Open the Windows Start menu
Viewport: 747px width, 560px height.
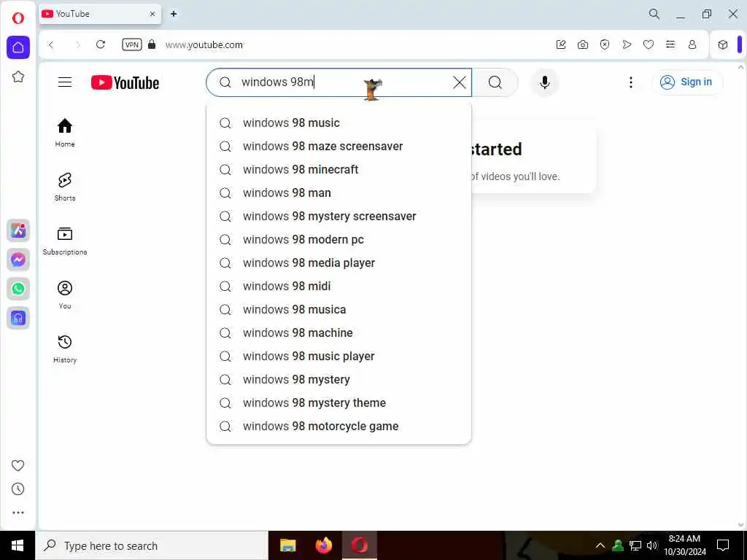coord(18,545)
